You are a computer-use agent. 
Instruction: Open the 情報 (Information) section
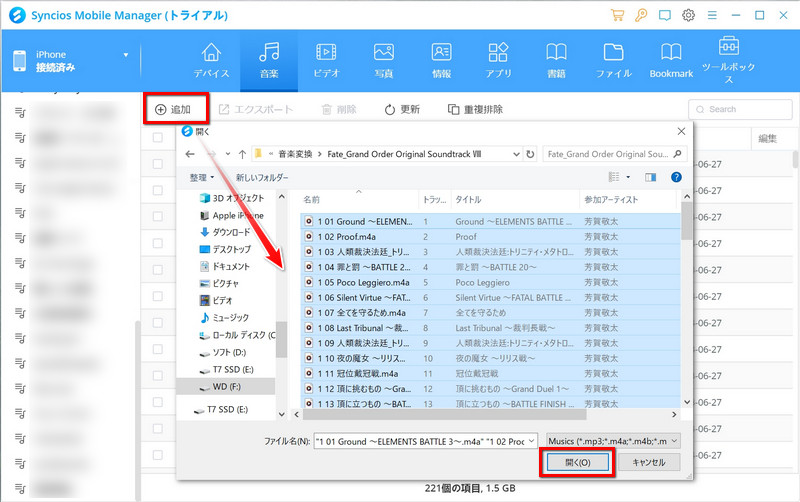[x=441, y=61]
